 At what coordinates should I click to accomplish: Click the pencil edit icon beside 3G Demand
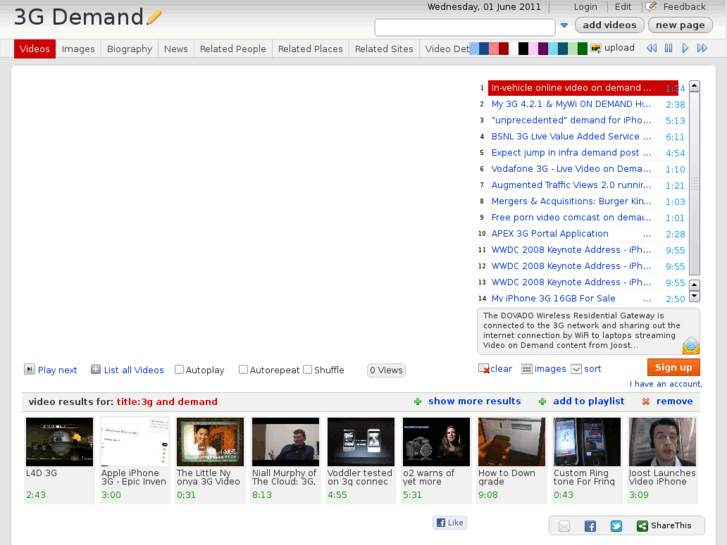(x=154, y=18)
